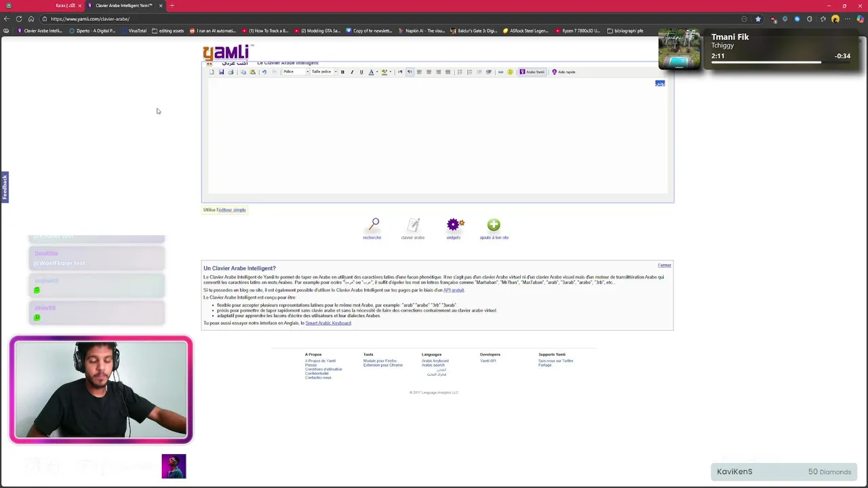Bookmark this page with the star icon
Image resolution: width=868 pixels, height=488 pixels.
758,19
